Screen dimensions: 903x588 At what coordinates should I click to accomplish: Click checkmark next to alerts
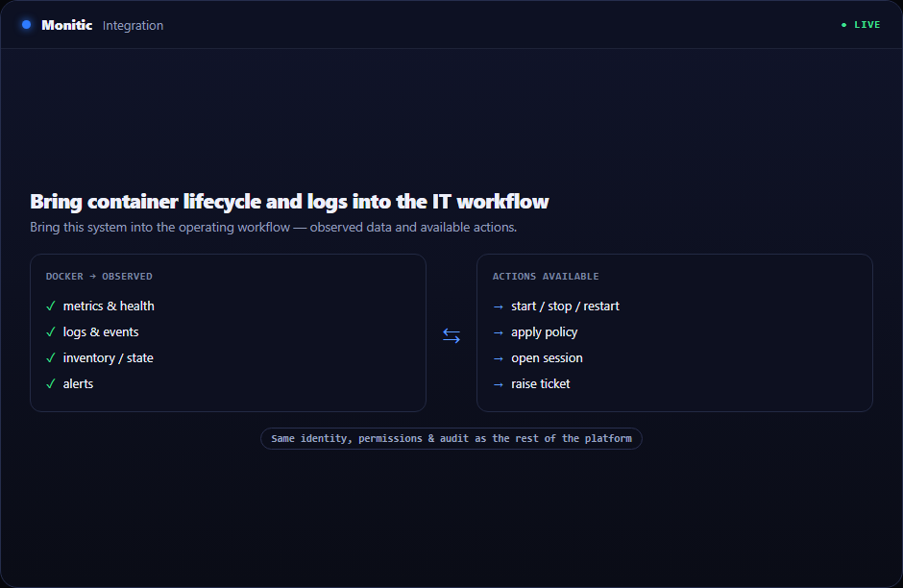51,383
